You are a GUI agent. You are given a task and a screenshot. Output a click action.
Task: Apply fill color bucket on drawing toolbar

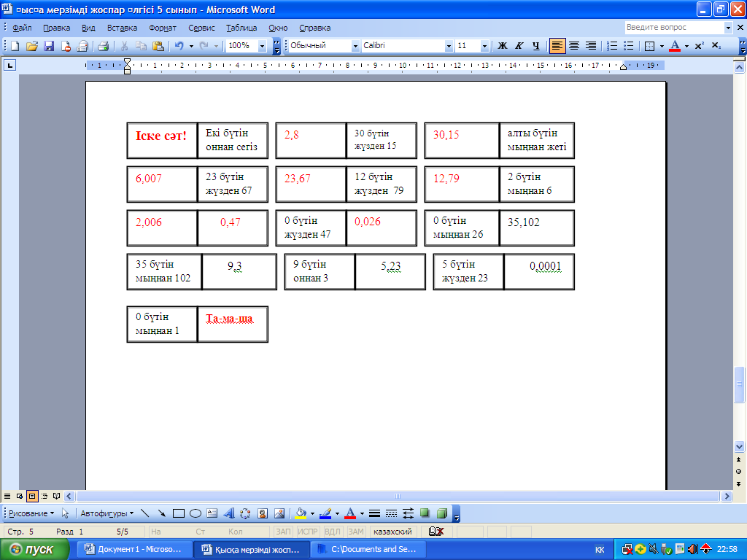point(301,513)
